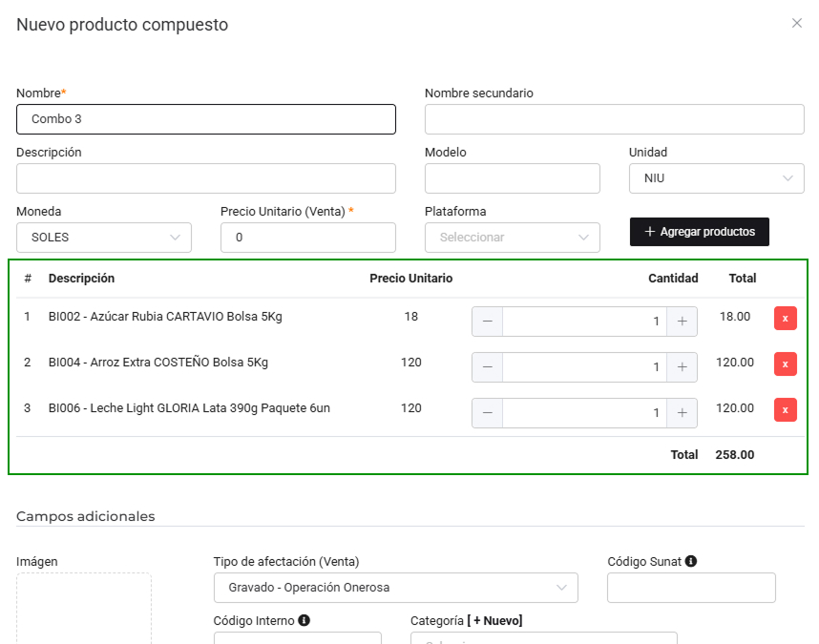The width and height of the screenshot is (819, 644).
Task: Open Tipo de afectación (Venta) dropdown
Action: pos(395,588)
